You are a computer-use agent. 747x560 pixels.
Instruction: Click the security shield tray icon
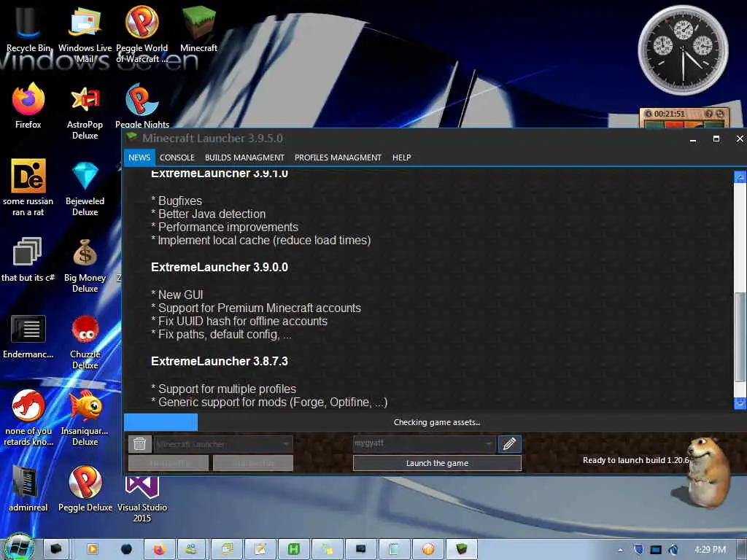pos(638,550)
